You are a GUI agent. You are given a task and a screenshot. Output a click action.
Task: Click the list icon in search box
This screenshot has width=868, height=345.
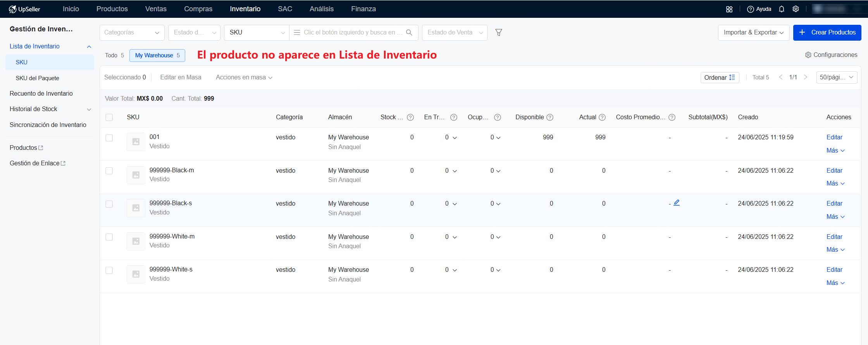point(297,33)
